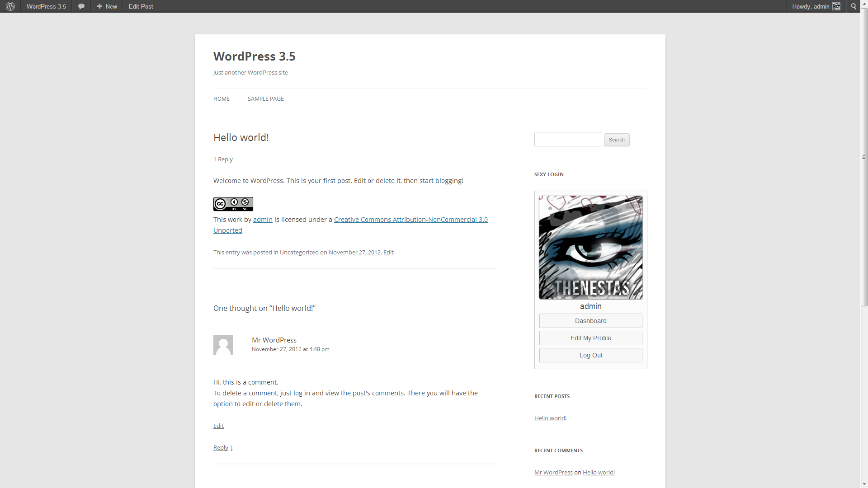Focus the sidebar search field
The image size is (868, 488).
coord(568,139)
